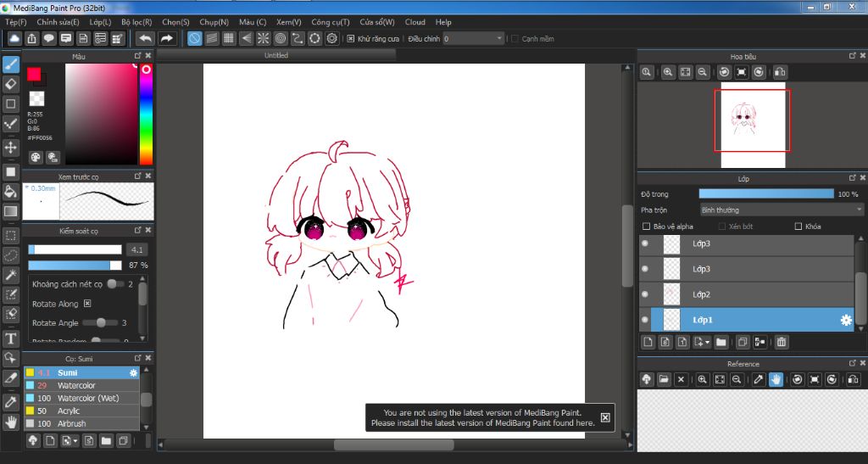Undock the Hoa tiêu navigator panel
868x464 pixels.
(853, 56)
